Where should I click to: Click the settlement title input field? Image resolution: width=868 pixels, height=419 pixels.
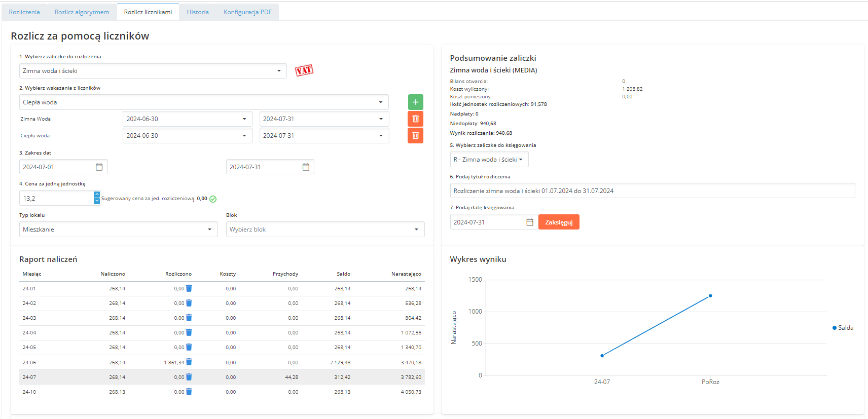click(652, 191)
